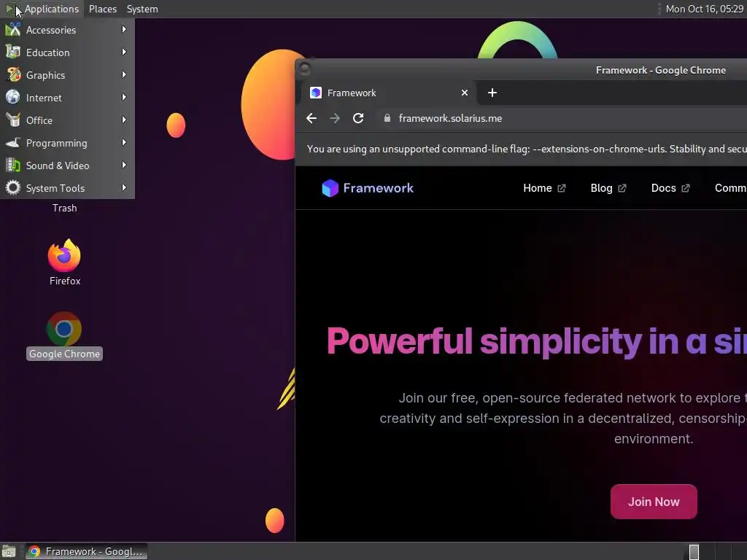Click the framework.solarius.me address bar
Image resolution: width=747 pixels, height=560 pixels.
click(450, 118)
